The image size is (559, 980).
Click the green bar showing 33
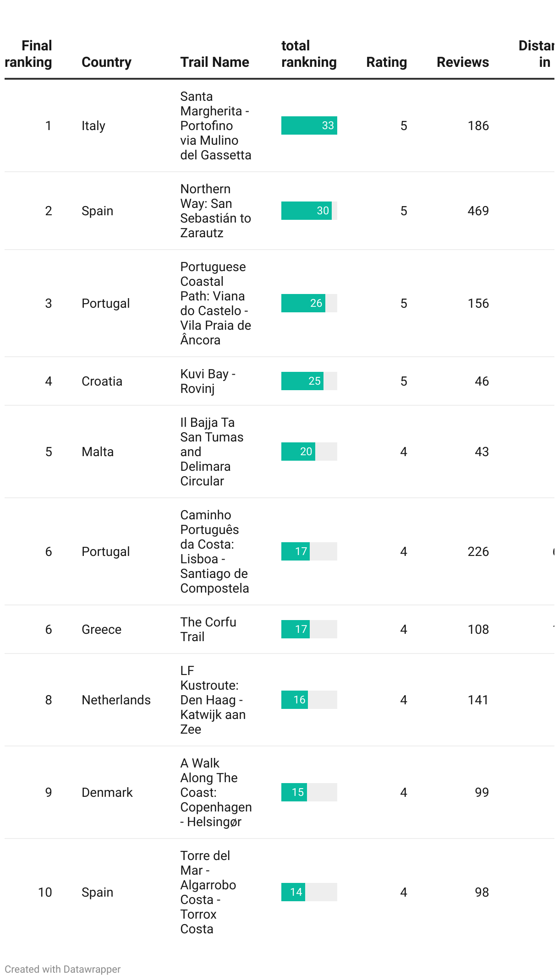click(309, 125)
